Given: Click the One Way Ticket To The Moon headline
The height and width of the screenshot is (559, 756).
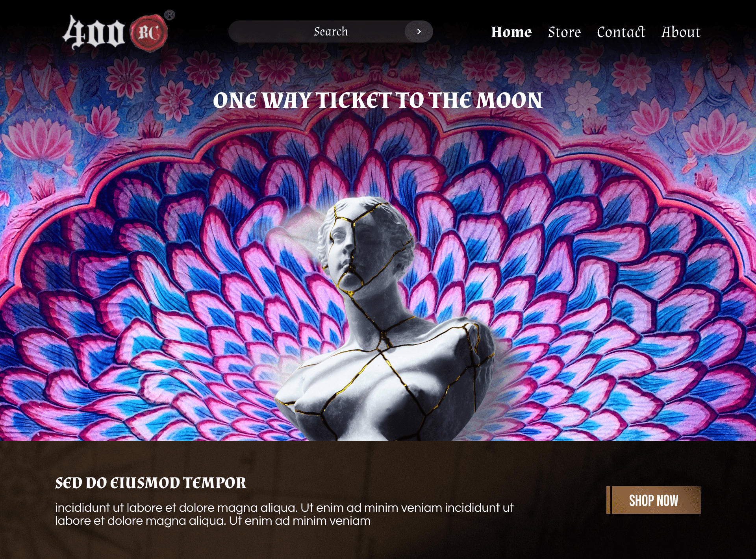Looking at the screenshot, I should click(378, 100).
